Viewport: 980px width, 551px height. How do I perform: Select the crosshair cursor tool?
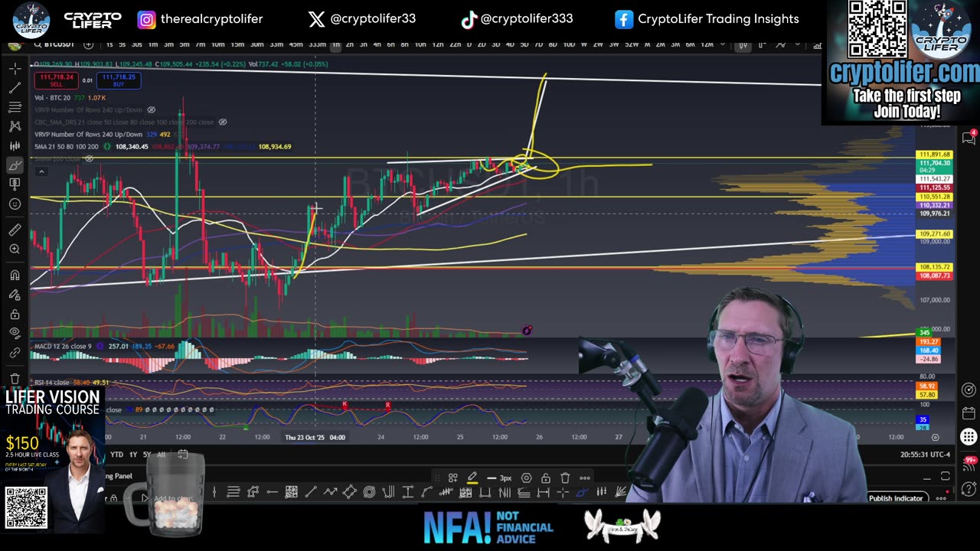click(15, 69)
